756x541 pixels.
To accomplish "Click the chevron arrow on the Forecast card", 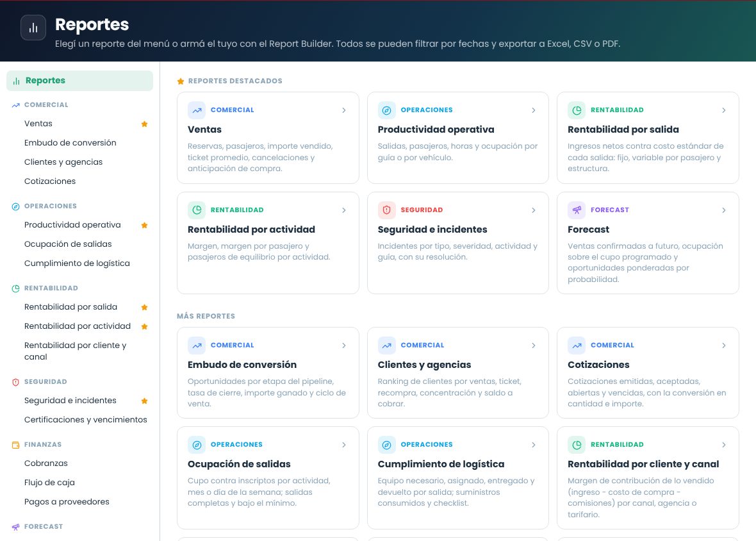I will pos(724,210).
